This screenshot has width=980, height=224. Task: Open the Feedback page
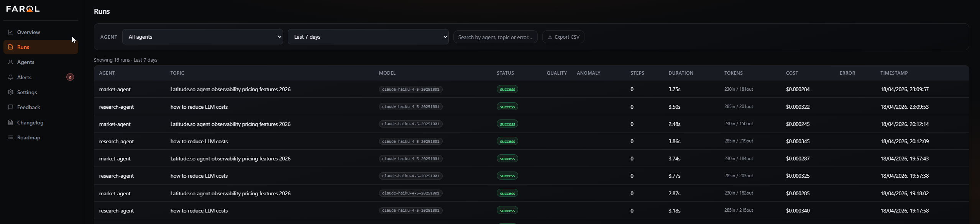[x=41, y=107]
